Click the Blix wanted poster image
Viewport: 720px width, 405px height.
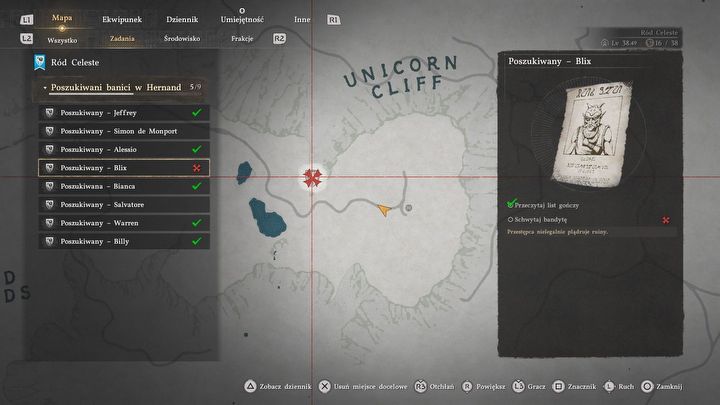click(x=591, y=132)
